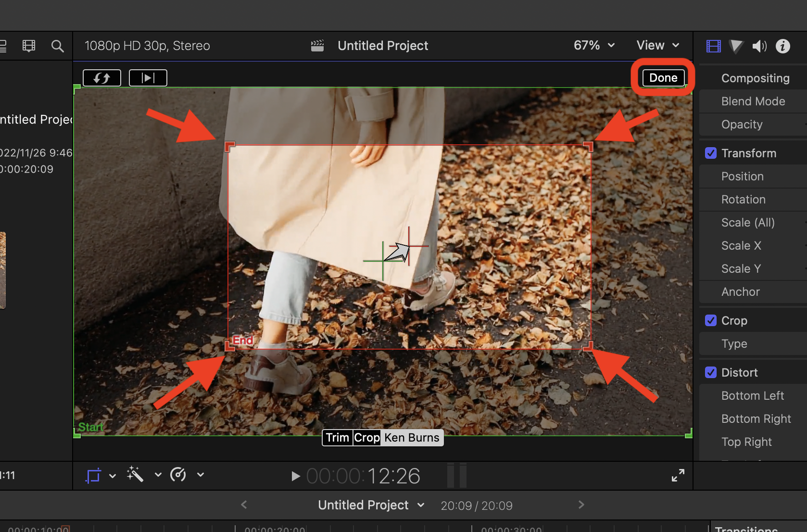Click the Position parameter row
This screenshot has height=532, width=807.
coord(753,176)
